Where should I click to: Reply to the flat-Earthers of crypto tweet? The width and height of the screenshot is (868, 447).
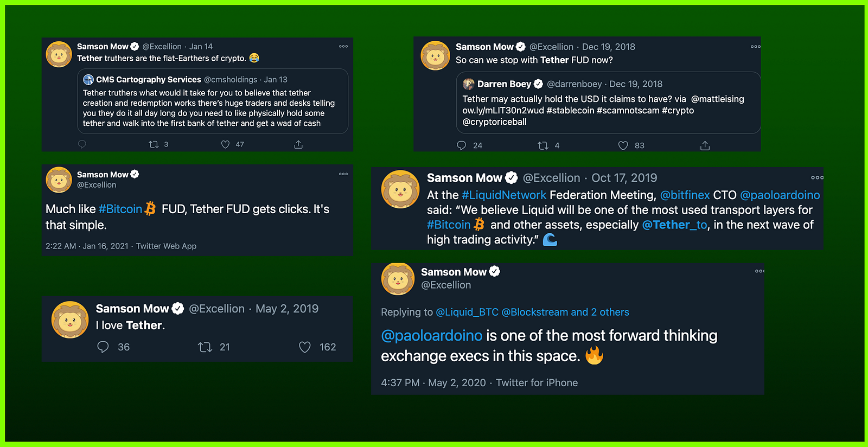(82, 144)
